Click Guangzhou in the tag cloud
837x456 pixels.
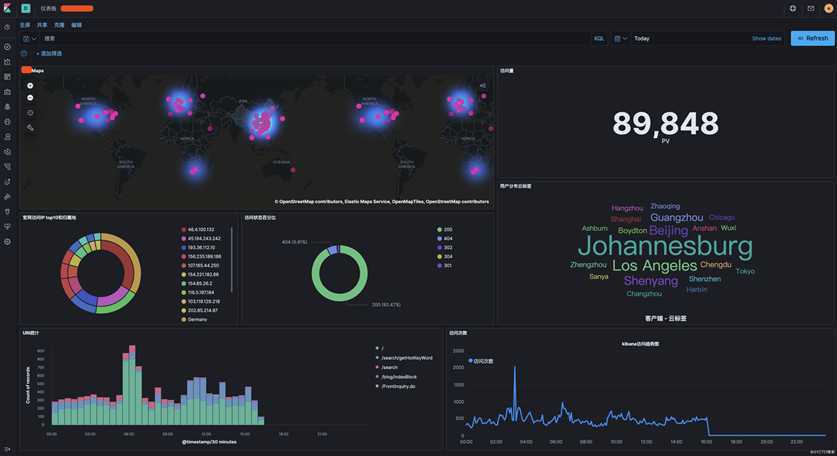676,217
